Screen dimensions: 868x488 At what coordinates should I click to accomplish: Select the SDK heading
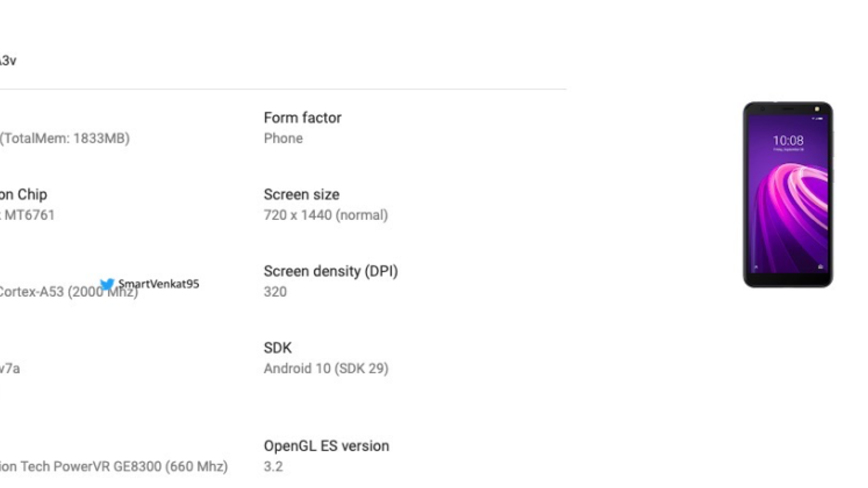coord(277,348)
